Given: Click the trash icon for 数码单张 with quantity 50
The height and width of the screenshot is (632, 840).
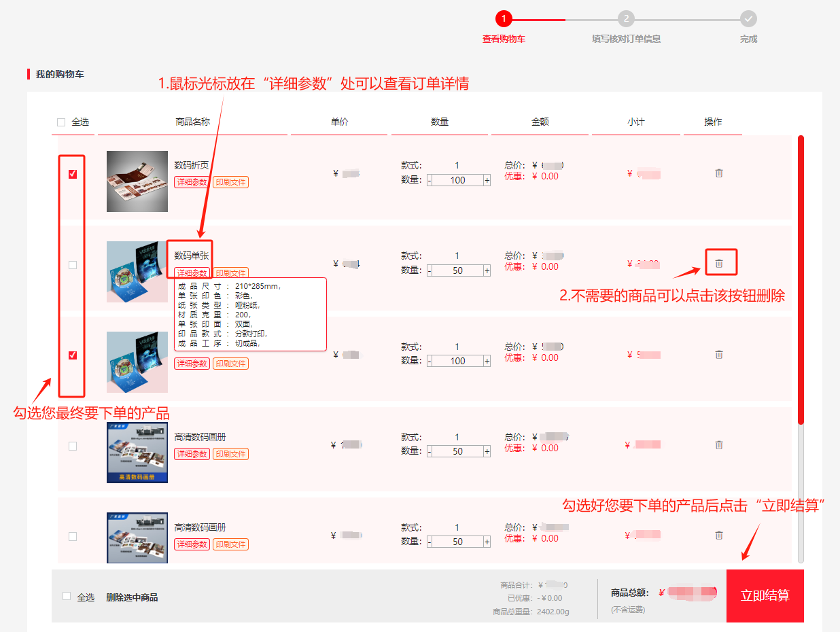Looking at the screenshot, I should pos(719,263).
